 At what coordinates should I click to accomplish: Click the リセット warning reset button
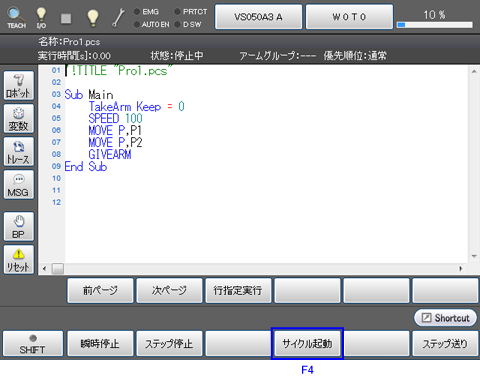(x=19, y=259)
